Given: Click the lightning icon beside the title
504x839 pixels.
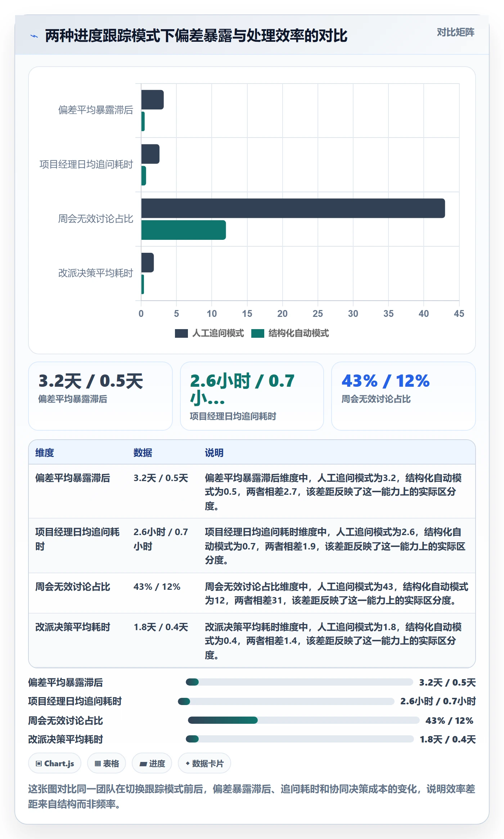Looking at the screenshot, I should (34, 36).
